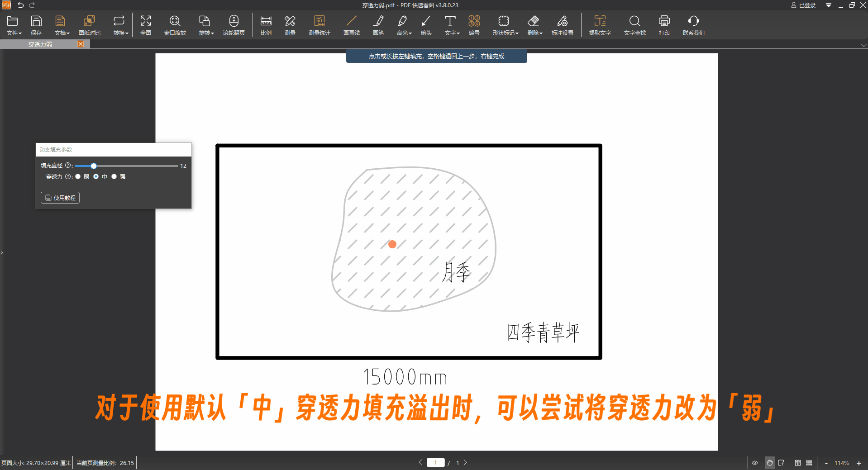
Task: Expand the tab list chevron at right
Action: (863, 45)
